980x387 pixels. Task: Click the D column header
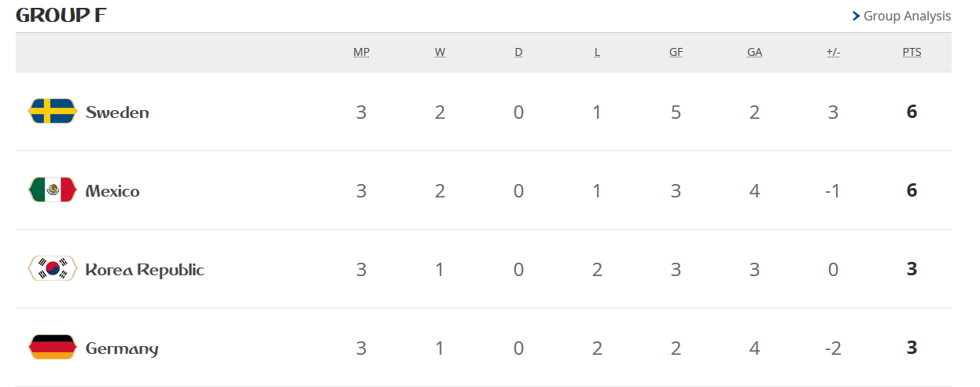(518, 53)
